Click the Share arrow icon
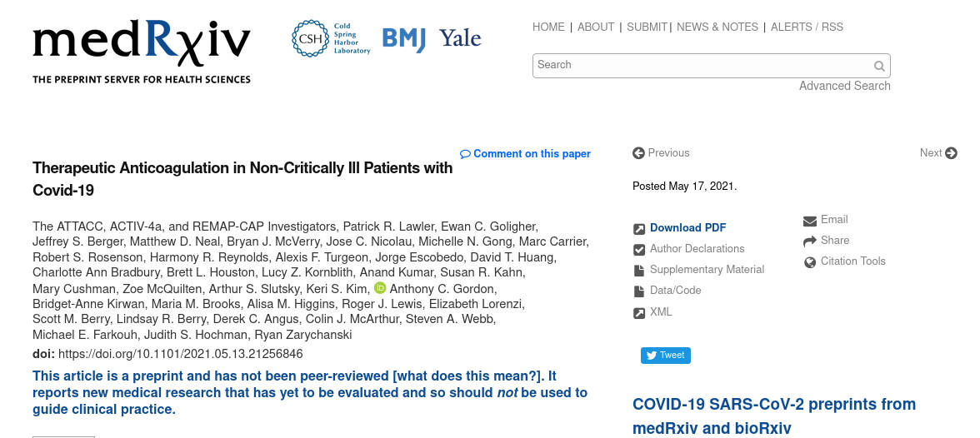The width and height of the screenshot is (980, 438). [810, 241]
